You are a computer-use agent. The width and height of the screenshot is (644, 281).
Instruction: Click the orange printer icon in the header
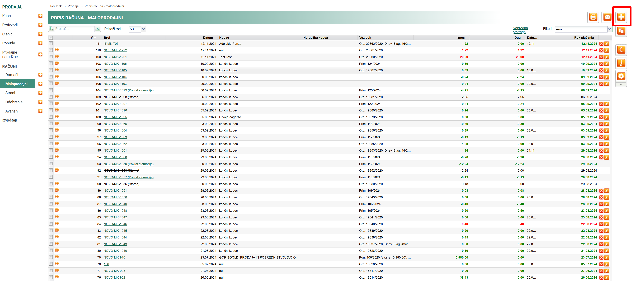(x=593, y=17)
